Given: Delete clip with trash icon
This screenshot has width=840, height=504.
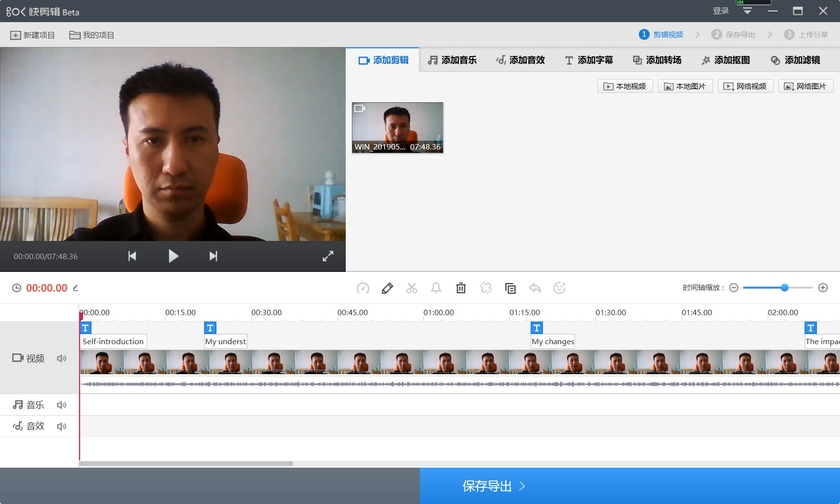Looking at the screenshot, I should pyautogui.click(x=461, y=288).
